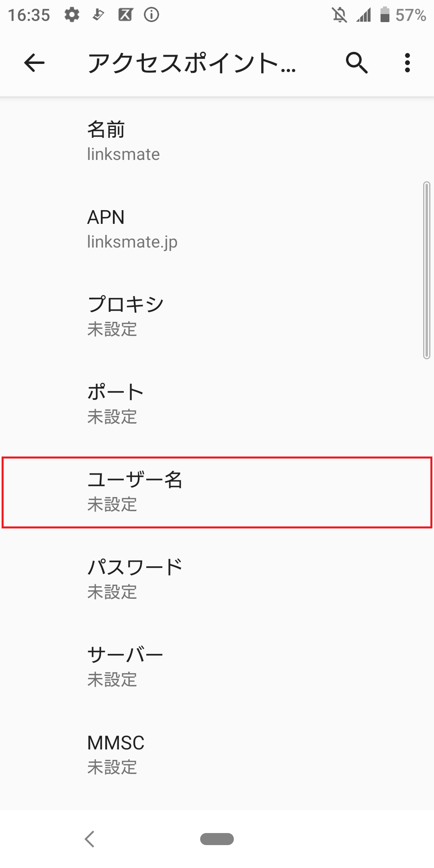This screenshot has width=434, height=868.
Task: Tap the notifications-muted bell icon in status bar
Action: click(x=340, y=15)
